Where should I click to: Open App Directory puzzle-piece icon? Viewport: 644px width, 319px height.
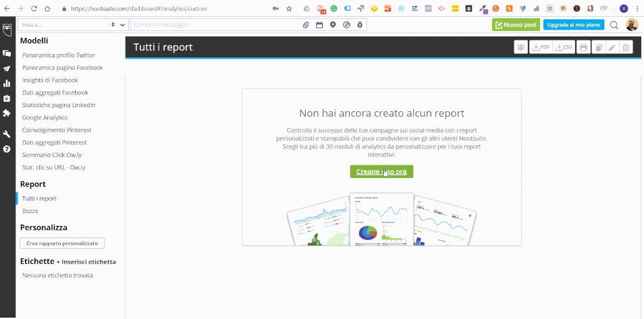7,113
